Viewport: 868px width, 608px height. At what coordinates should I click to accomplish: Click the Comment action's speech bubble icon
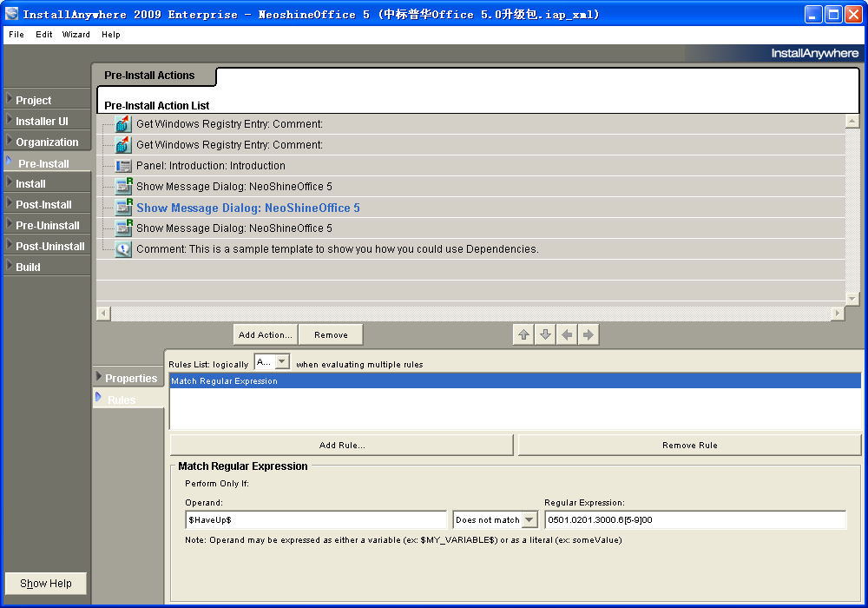coord(123,249)
